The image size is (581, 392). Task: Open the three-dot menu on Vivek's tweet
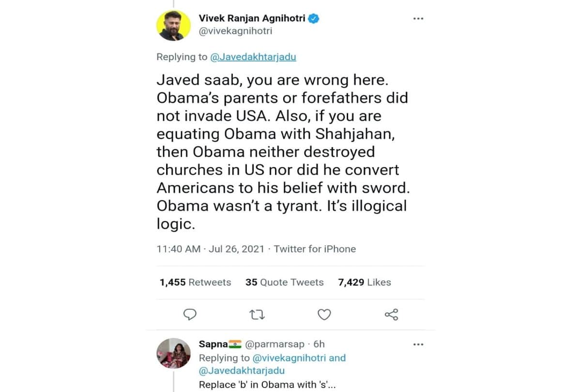point(418,18)
